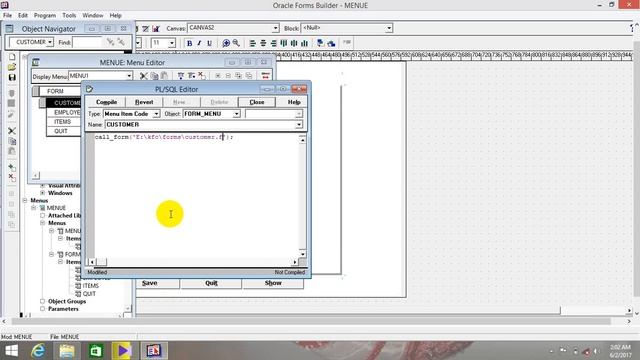Click the zoom out magnifier icon
The width and height of the screenshot is (640, 360).
236,43
